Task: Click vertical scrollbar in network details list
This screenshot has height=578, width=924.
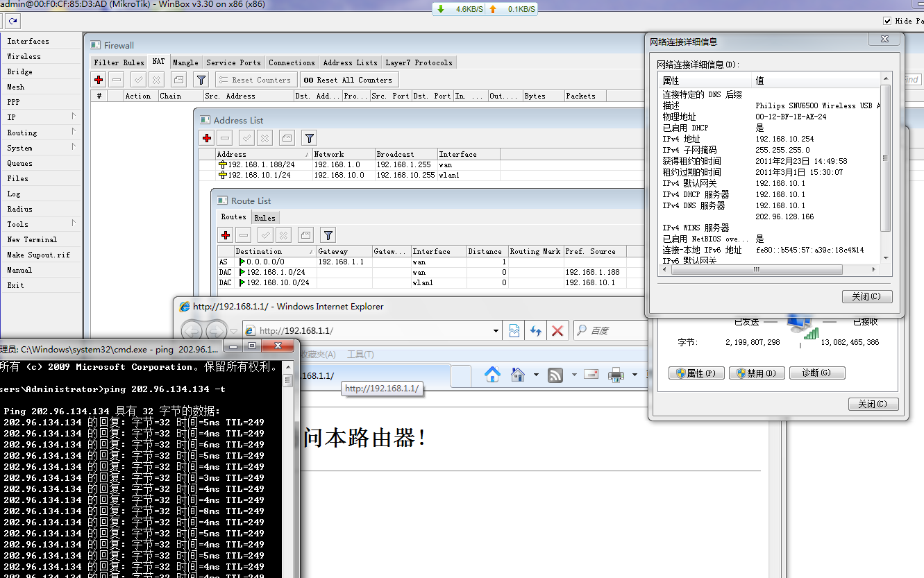Action: tap(885, 158)
